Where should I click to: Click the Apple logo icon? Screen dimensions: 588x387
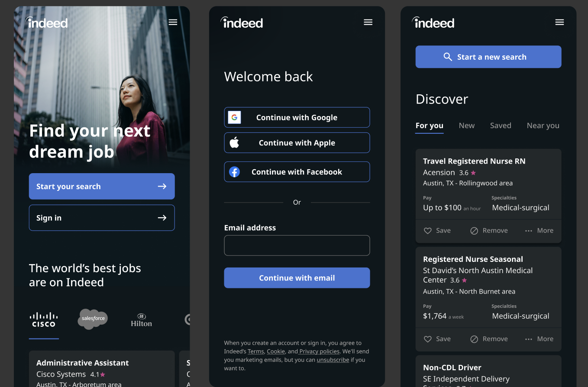(x=234, y=142)
